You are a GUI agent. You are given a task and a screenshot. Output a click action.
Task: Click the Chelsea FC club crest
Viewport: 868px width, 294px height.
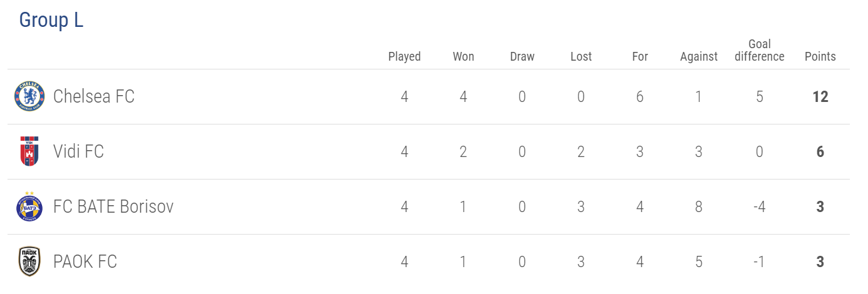click(x=29, y=96)
